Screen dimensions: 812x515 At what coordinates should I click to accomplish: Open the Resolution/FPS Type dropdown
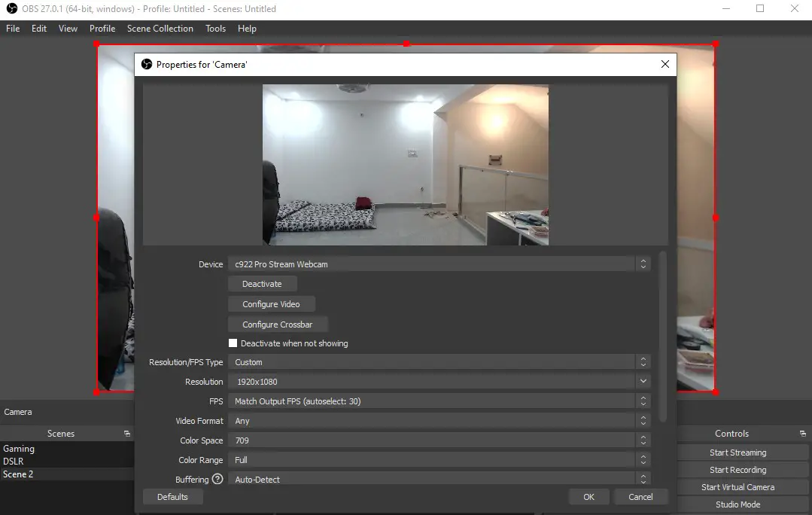click(439, 362)
